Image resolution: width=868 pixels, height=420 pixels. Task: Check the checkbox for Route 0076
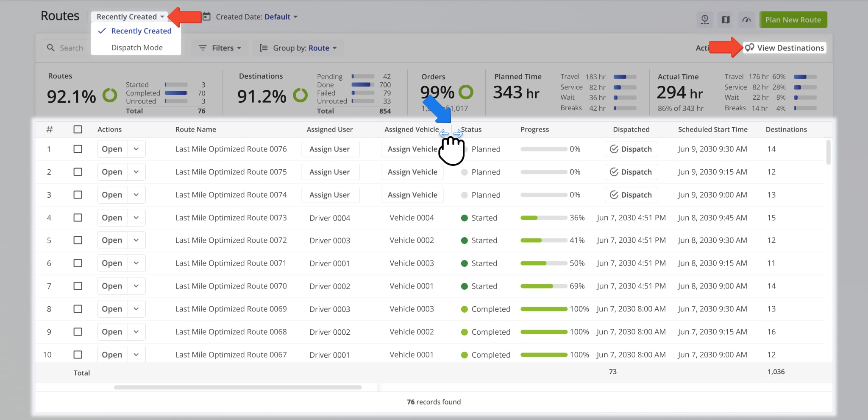click(x=78, y=149)
